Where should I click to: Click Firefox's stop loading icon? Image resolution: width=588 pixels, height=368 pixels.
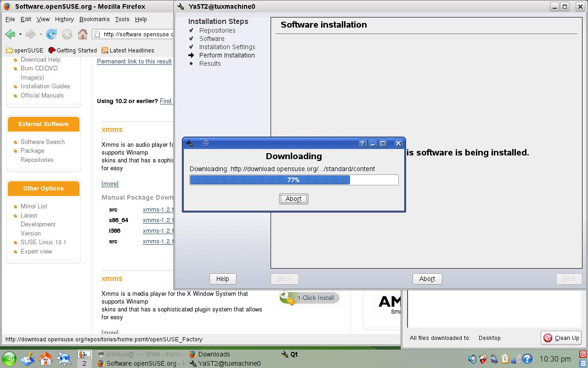click(67, 34)
